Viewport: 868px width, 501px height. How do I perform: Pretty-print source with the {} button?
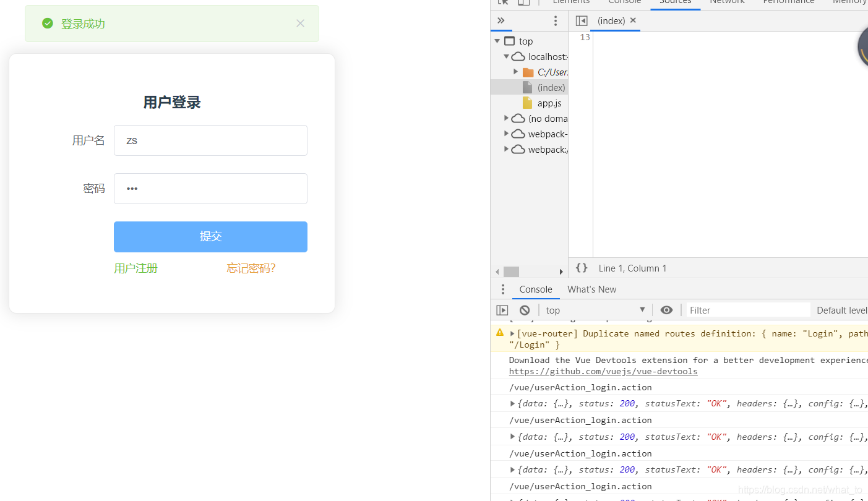(582, 268)
